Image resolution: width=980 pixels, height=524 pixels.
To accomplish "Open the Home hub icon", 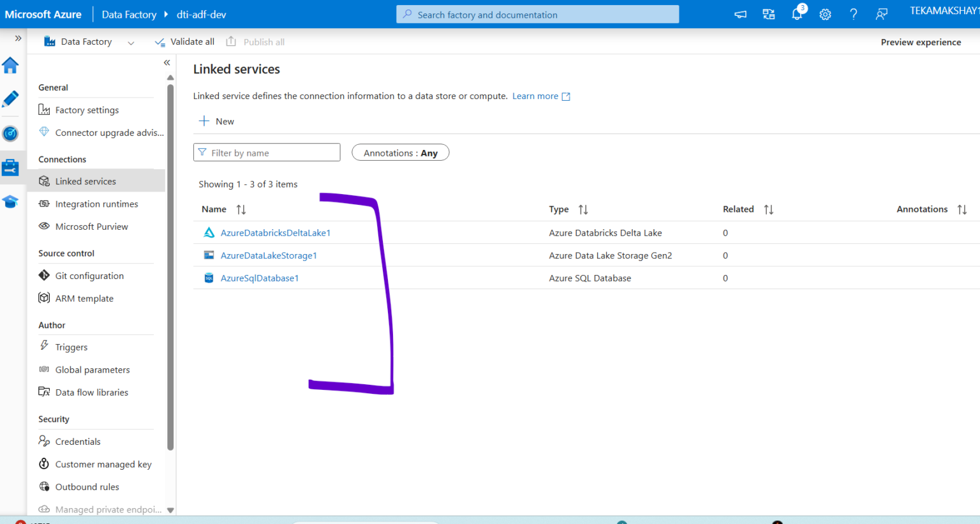I will (x=10, y=65).
